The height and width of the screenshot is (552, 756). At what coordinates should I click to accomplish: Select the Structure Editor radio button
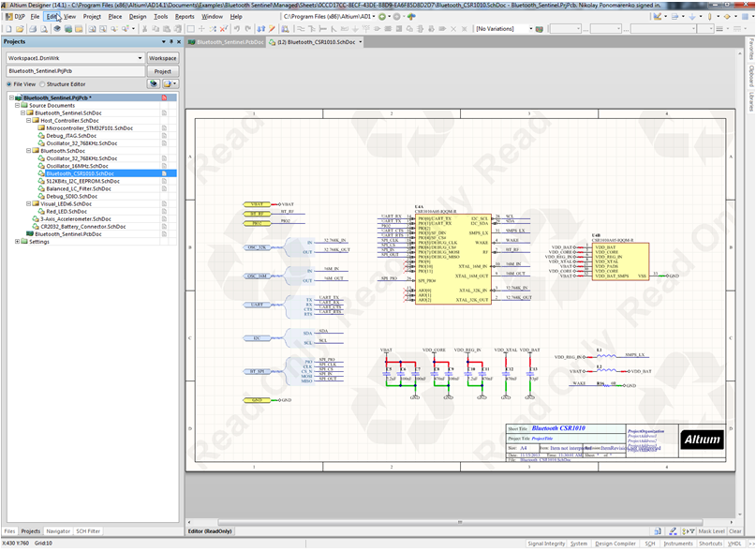[x=42, y=84]
